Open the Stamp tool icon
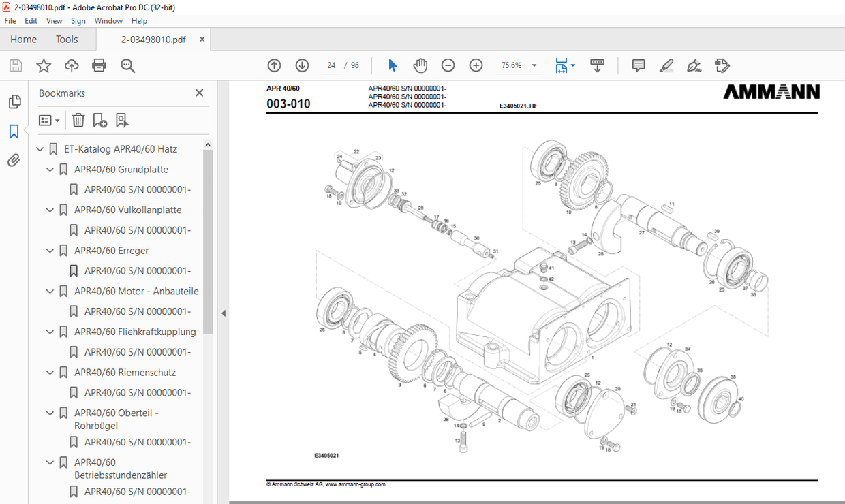The width and height of the screenshot is (845, 504). [x=722, y=65]
